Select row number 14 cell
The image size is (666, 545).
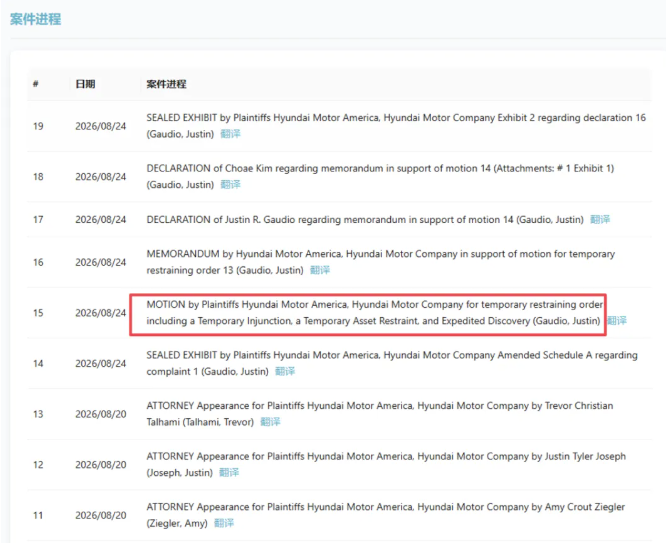[38, 364]
